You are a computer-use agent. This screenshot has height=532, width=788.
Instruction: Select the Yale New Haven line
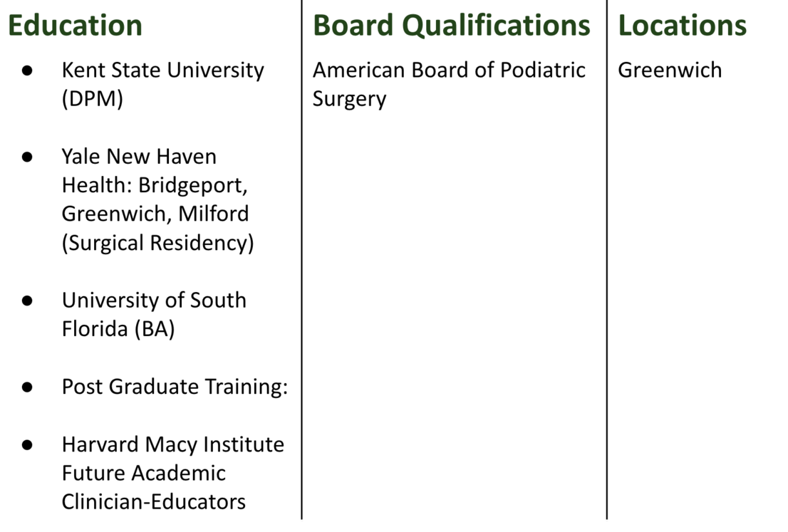139,157
